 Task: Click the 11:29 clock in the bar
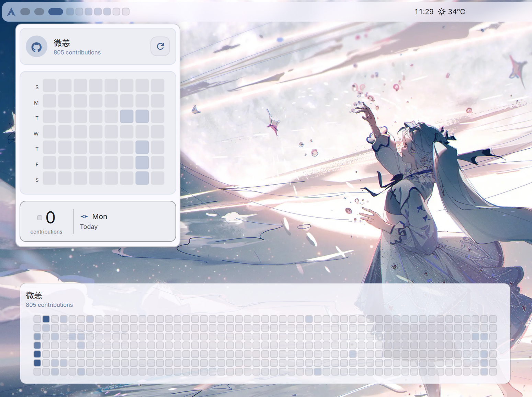pos(424,12)
